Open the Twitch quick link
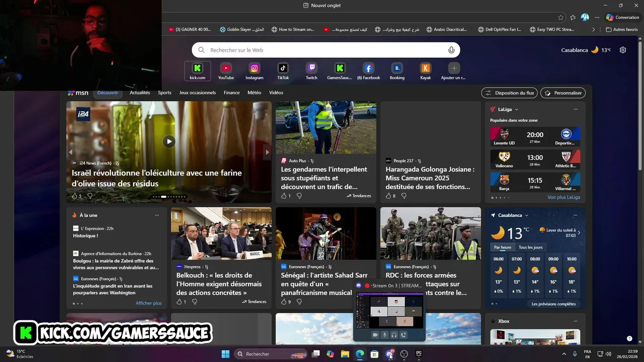 [x=311, y=71]
